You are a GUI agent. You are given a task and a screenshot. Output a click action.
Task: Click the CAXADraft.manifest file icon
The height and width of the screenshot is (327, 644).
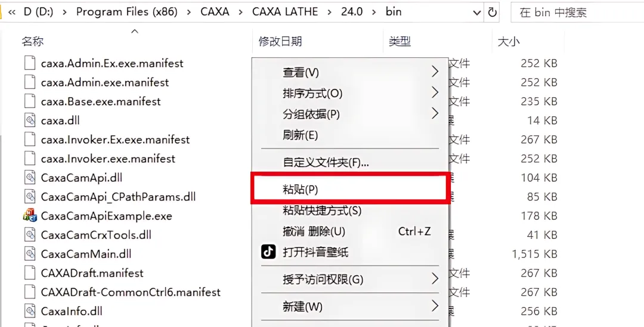click(30, 273)
